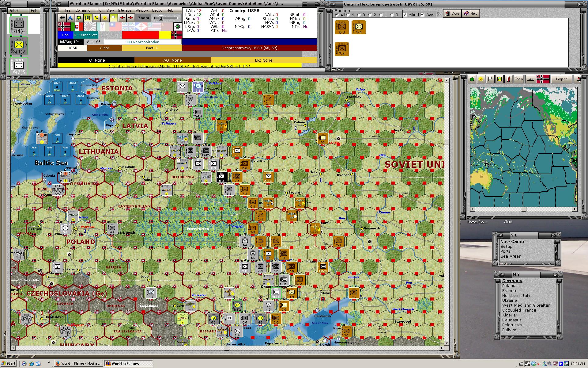Adjust the Zoom slider handle showing 3
This screenshot has height=368, width=588.
161,18
